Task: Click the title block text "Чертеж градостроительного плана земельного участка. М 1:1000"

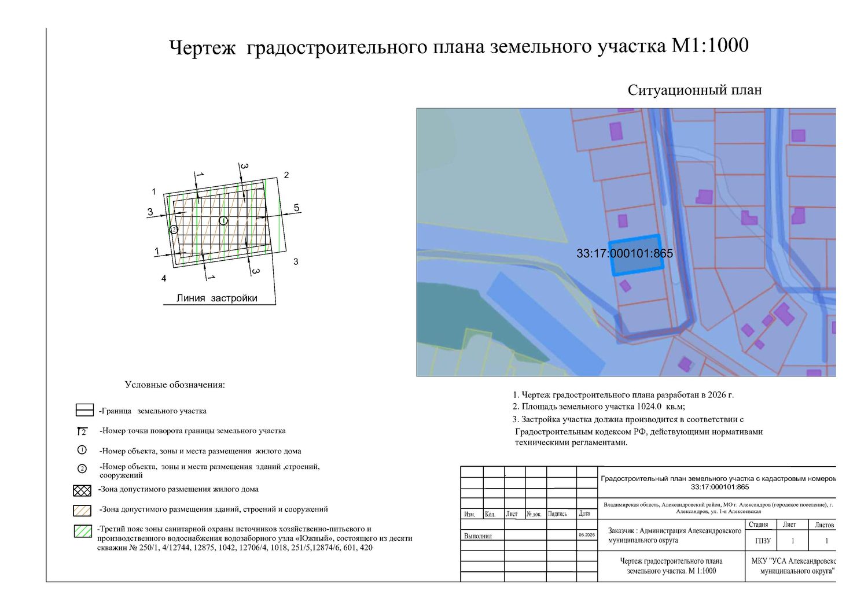Action: point(671,566)
